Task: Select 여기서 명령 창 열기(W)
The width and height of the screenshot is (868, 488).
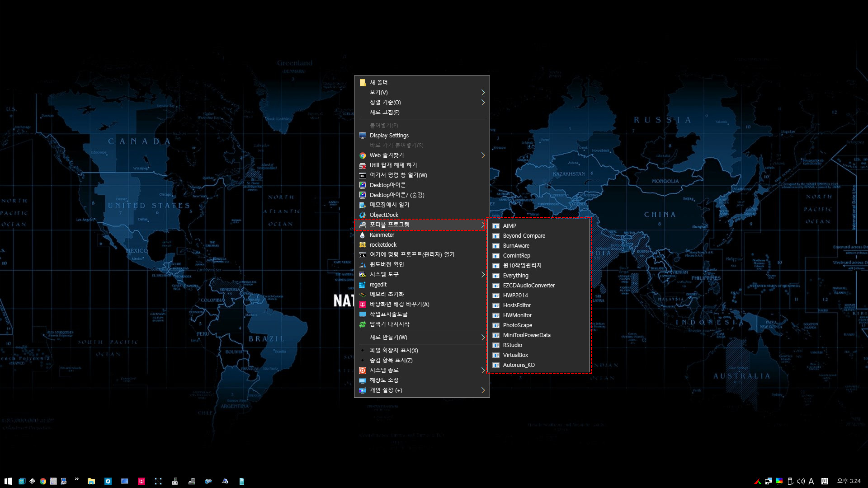Action: coord(422,175)
